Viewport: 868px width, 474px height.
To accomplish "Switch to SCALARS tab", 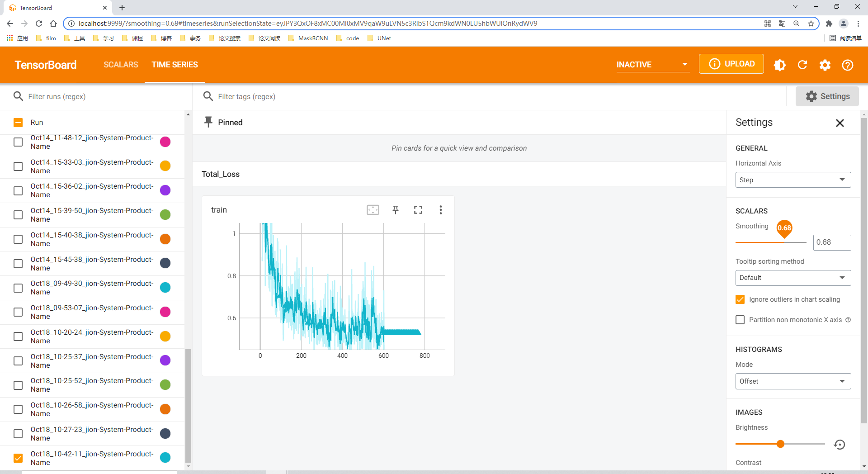I will (121, 65).
